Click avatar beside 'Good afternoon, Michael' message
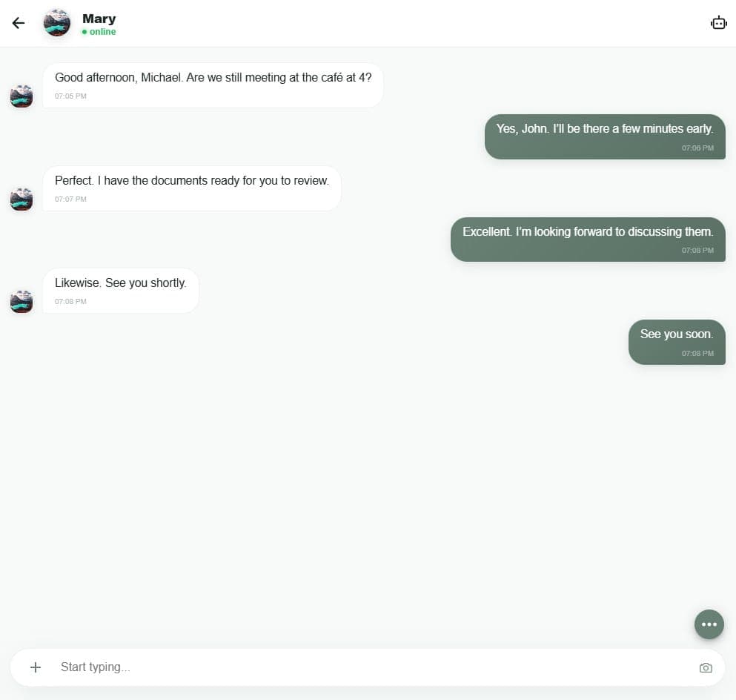The height and width of the screenshot is (700, 736). [x=21, y=96]
